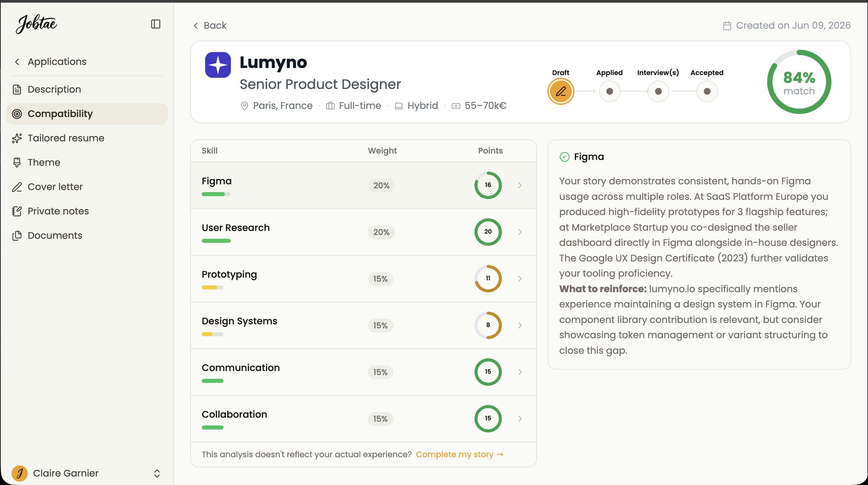Click the Design Systems 8 points ring
The width and height of the screenshot is (868, 485).
pyautogui.click(x=488, y=325)
